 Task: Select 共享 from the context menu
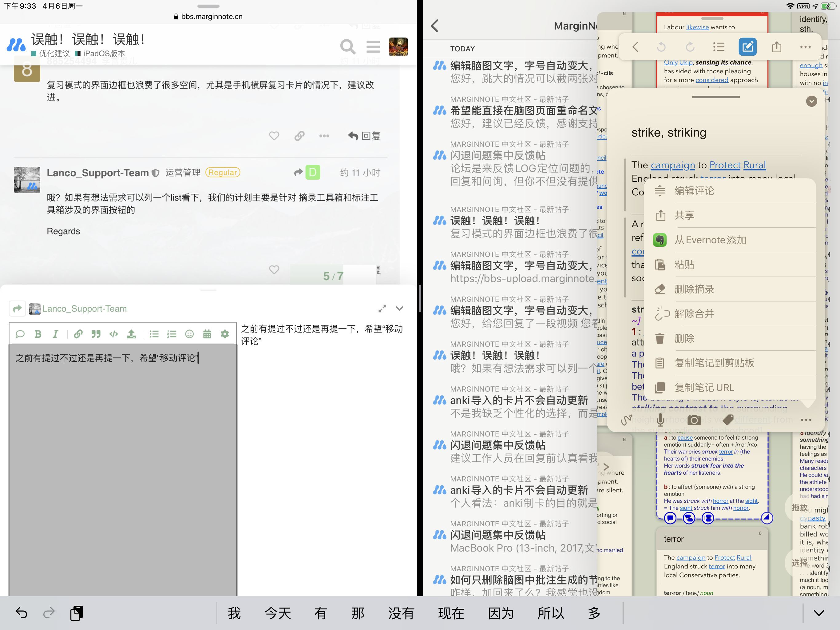[730, 215]
